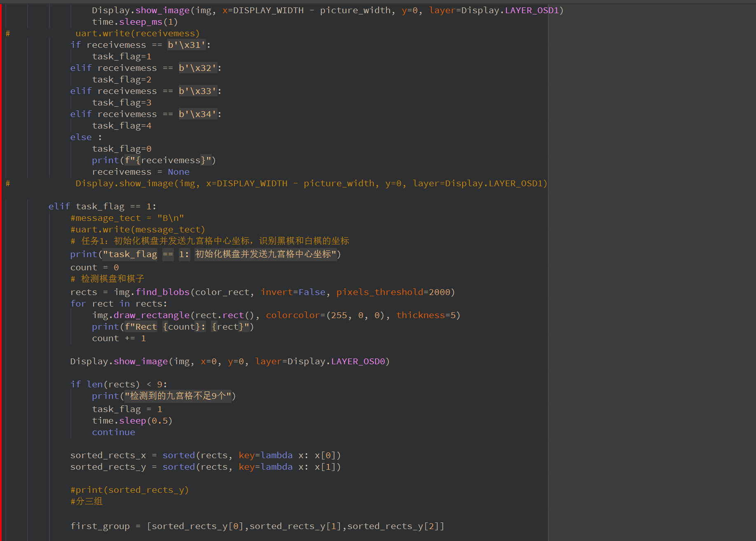Click the LAYER_OSD0 constant
The height and width of the screenshot is (541, 756).
coord(358,361)
